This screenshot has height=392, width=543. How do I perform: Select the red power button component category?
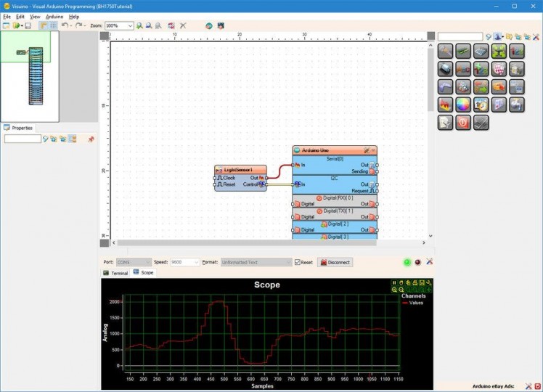[463, 123]
